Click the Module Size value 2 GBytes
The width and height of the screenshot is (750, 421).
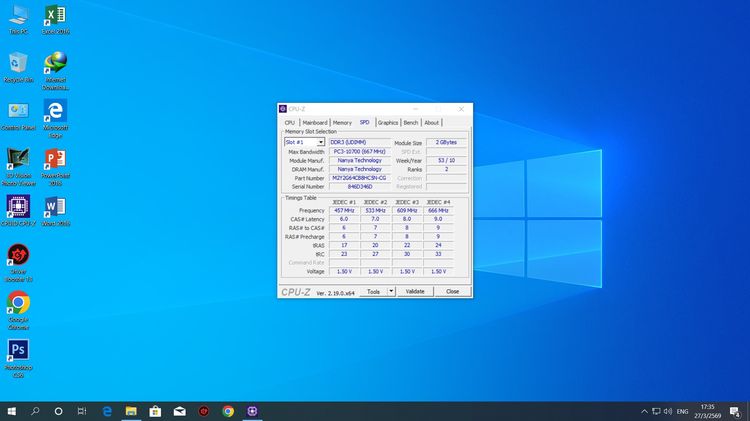[446, 142]
